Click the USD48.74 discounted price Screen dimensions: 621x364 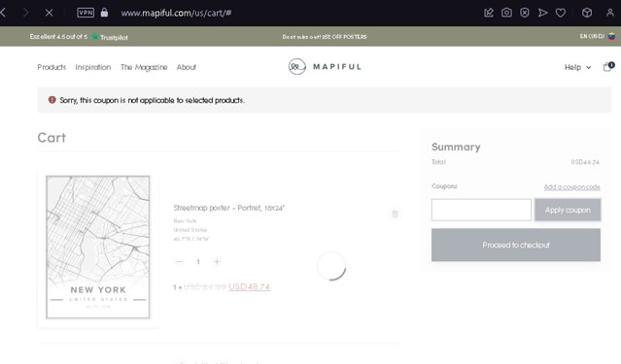pos(249,287)
